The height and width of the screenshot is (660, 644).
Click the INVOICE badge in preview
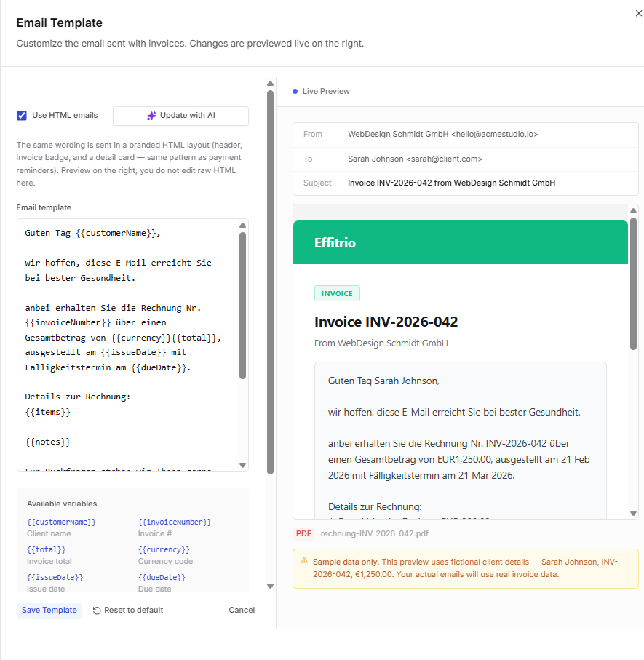[337, 293]
